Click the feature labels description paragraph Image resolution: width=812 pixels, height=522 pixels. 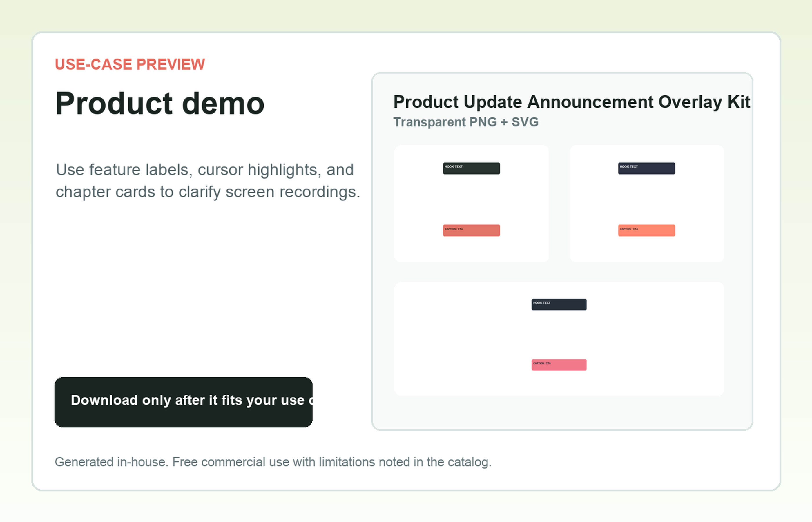(x=208, y=181)
